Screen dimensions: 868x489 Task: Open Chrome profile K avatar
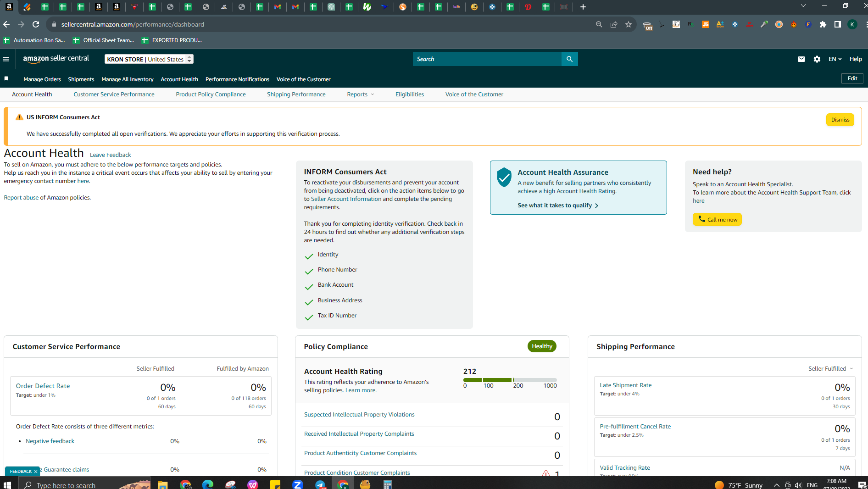[852, 24]
